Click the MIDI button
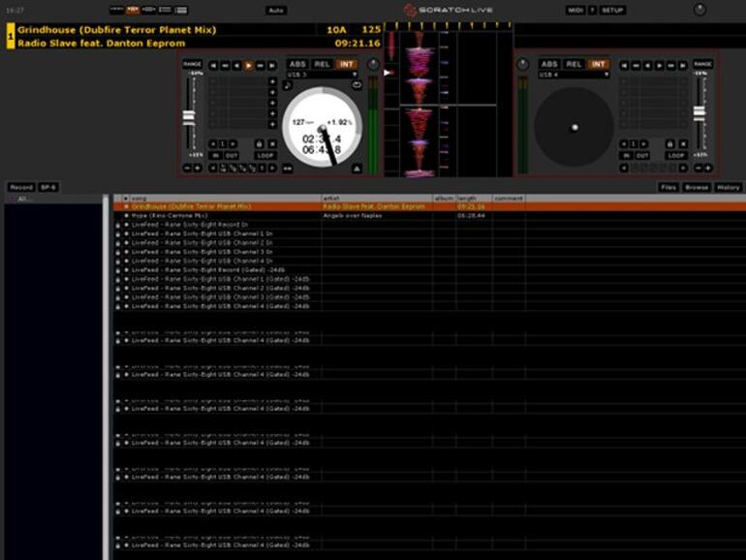Screen dimensions: 746x560 (x=575, y=10)
